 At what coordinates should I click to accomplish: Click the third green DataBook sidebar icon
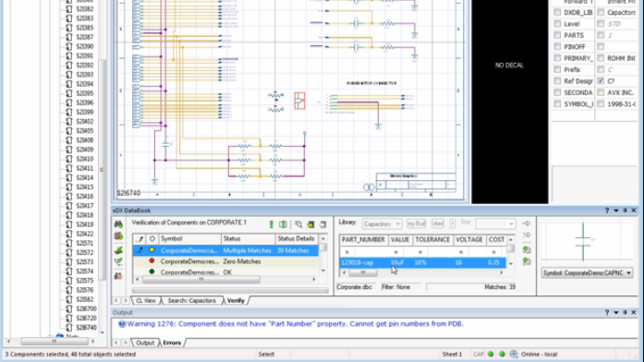click(x=118, y=250)
